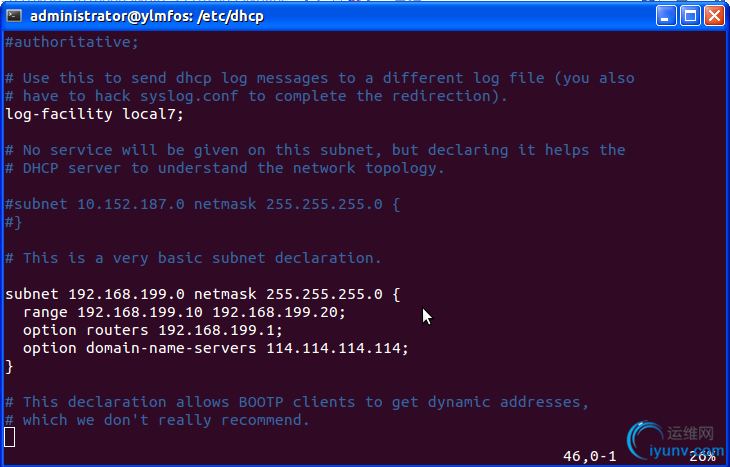Click the option routers 192.168.199.1 line
The width and height of the screenshot is (730, 467).
(153, 330)
